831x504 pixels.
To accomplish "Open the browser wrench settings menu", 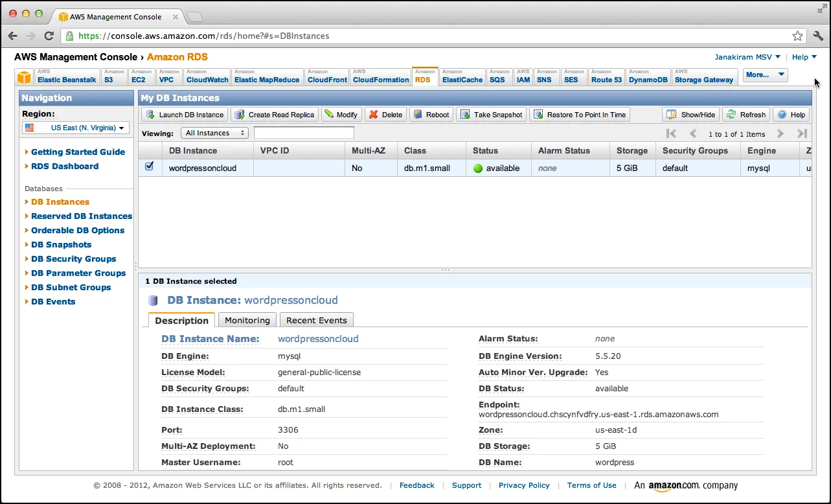I will (817, 36).
